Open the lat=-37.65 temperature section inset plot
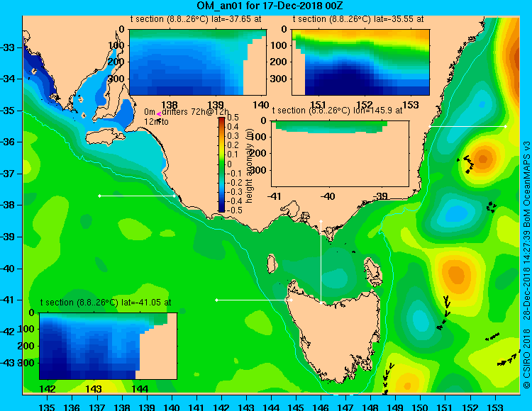The width and height of the screenshot is (532, 411). point(197,62)
